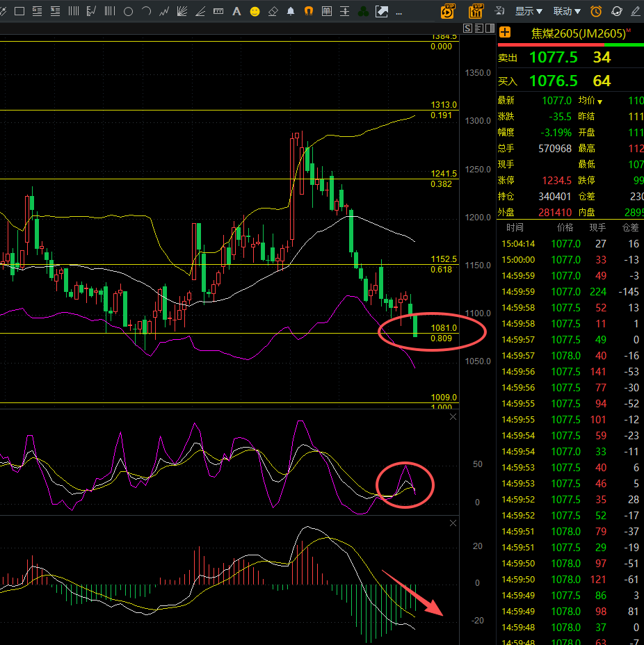Click the 涨停 value 1234.5

556,181
